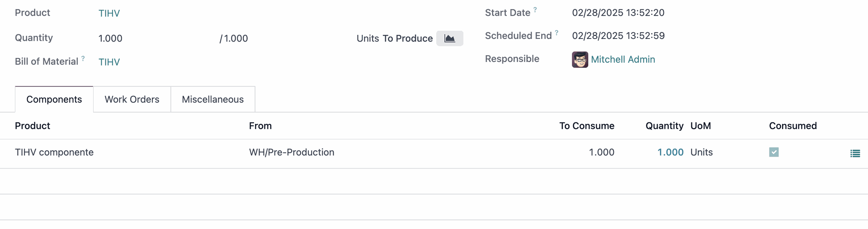Click Mitchell Admin avatar image
868x229 pixels.
click(580, 59)
